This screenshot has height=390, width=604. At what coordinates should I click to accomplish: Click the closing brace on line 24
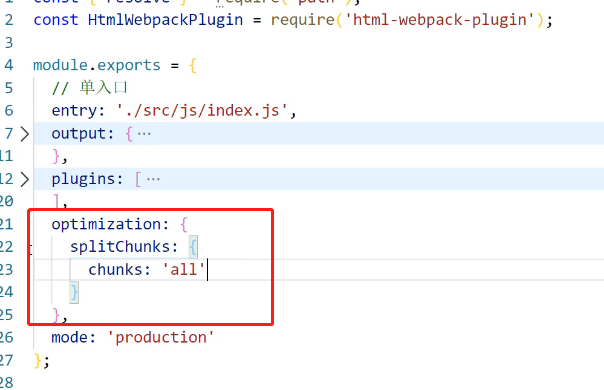click(74, 292)
